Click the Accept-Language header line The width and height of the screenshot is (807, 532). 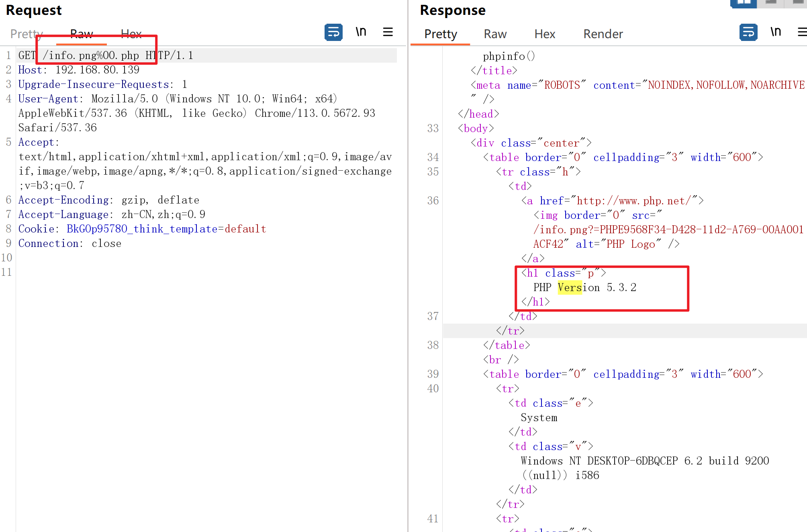point(112,214)
